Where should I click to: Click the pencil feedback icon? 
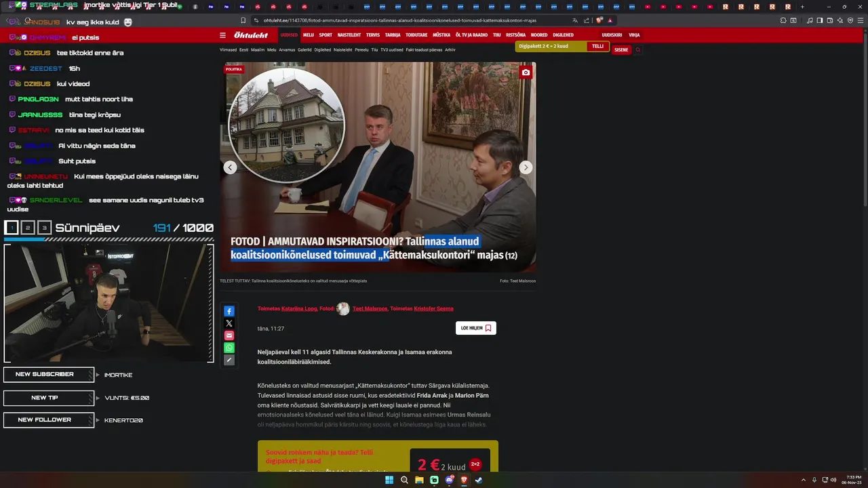pyautogui.click(x=229, y=360)
